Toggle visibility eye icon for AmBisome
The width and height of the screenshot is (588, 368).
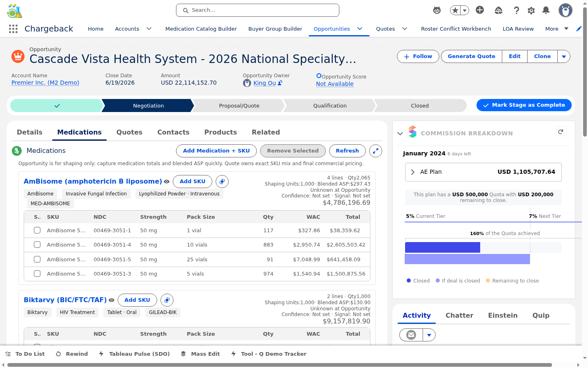click(167, 182)
